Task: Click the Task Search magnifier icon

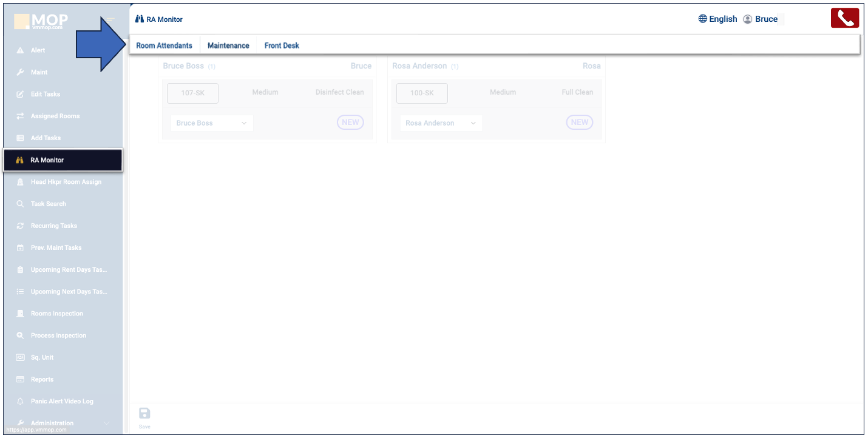Action: pos(20,204)
